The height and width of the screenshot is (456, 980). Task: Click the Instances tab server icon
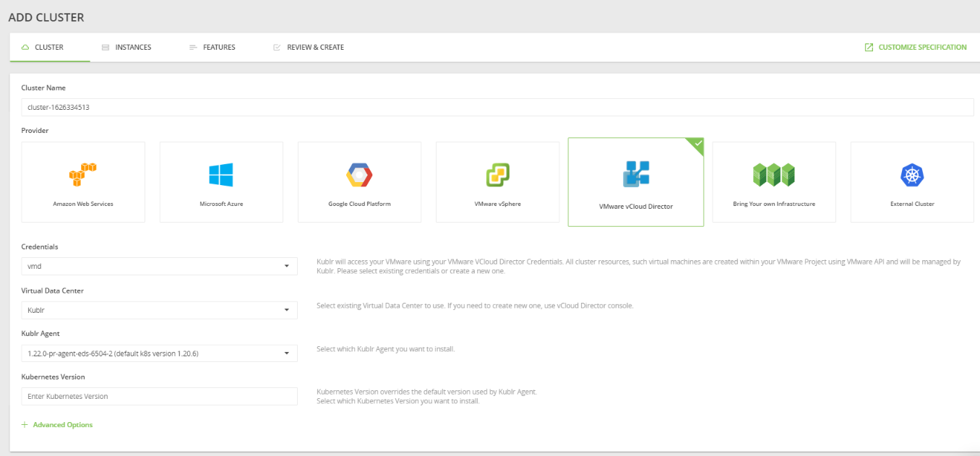(x=106, y=48)
